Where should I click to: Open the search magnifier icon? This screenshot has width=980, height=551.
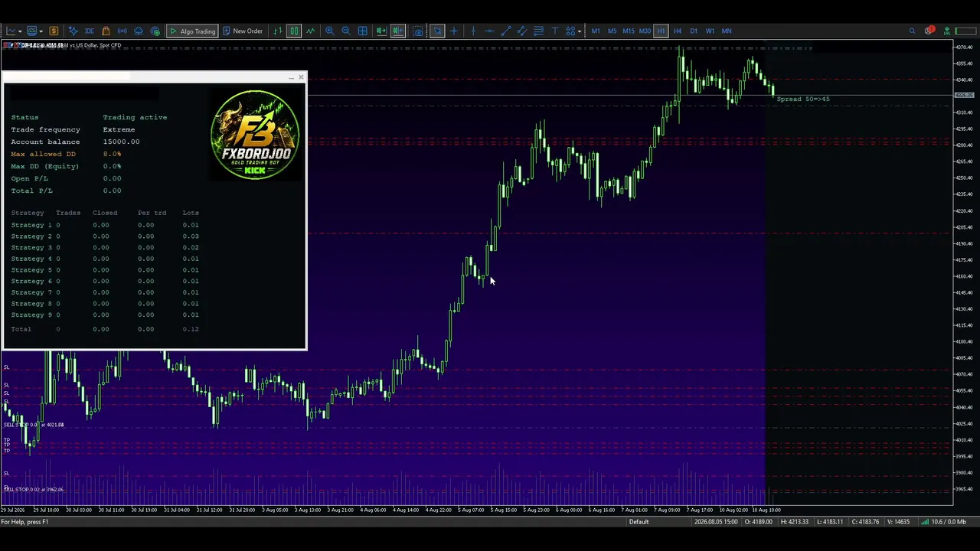[912, 31]
